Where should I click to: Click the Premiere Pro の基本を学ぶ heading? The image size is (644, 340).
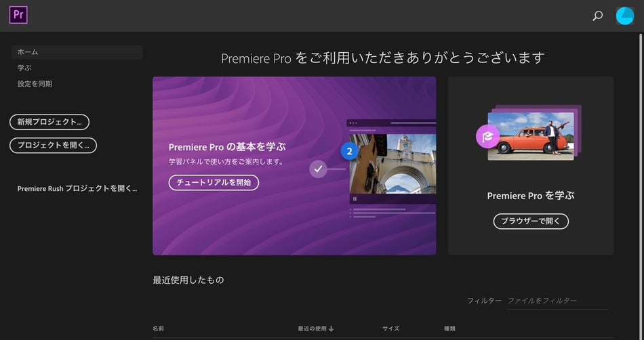click(226, 147)
